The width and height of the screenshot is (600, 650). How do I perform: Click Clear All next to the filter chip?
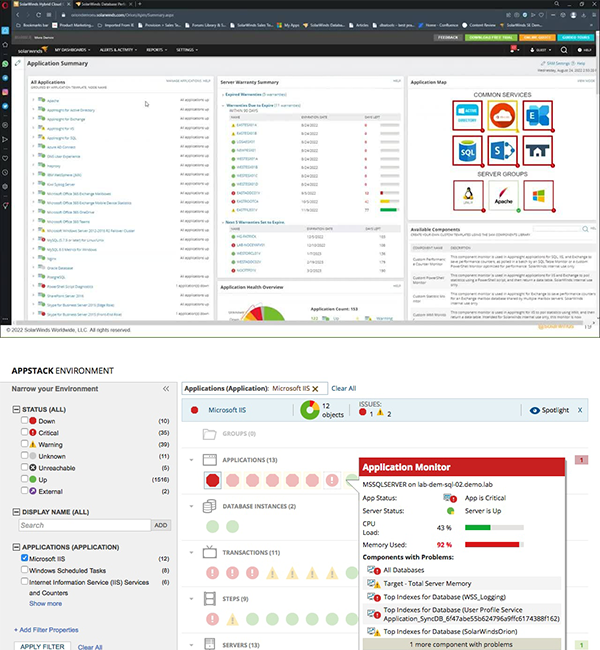(x=344, y=388)
